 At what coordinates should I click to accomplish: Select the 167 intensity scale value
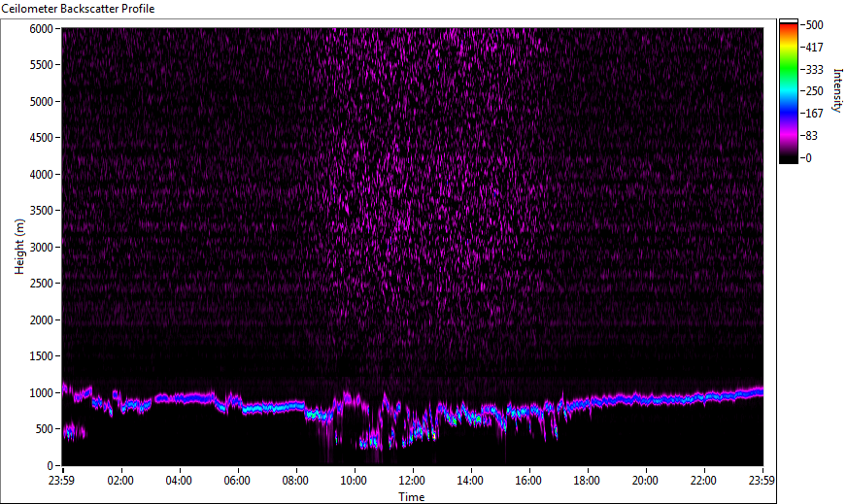814,114
